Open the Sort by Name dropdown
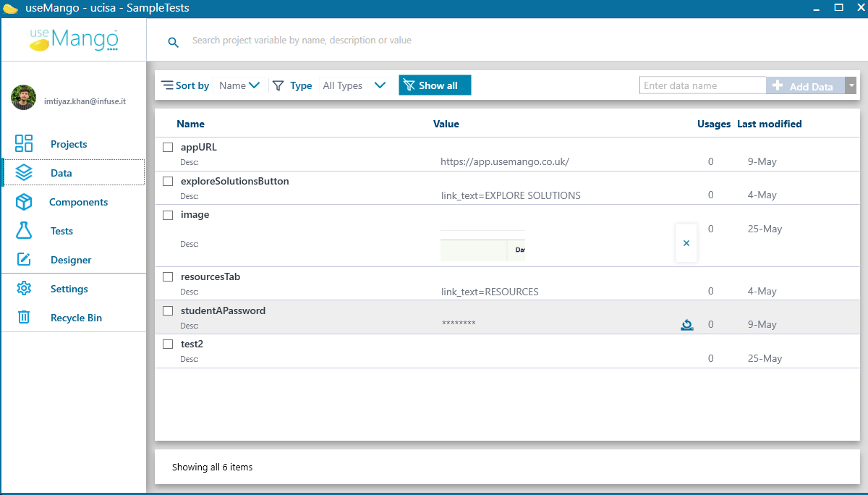 [x=239, y=85]
